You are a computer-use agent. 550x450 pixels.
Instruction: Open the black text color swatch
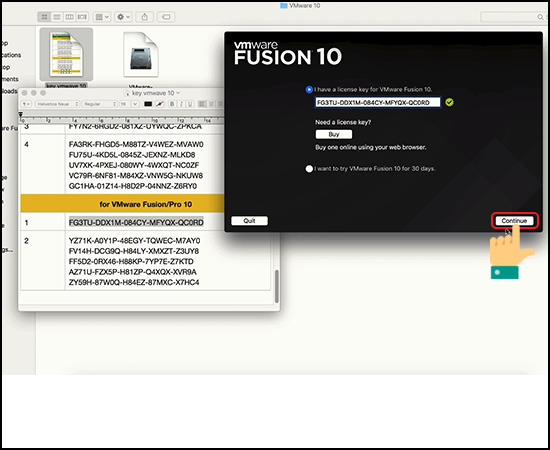[148, 104]
